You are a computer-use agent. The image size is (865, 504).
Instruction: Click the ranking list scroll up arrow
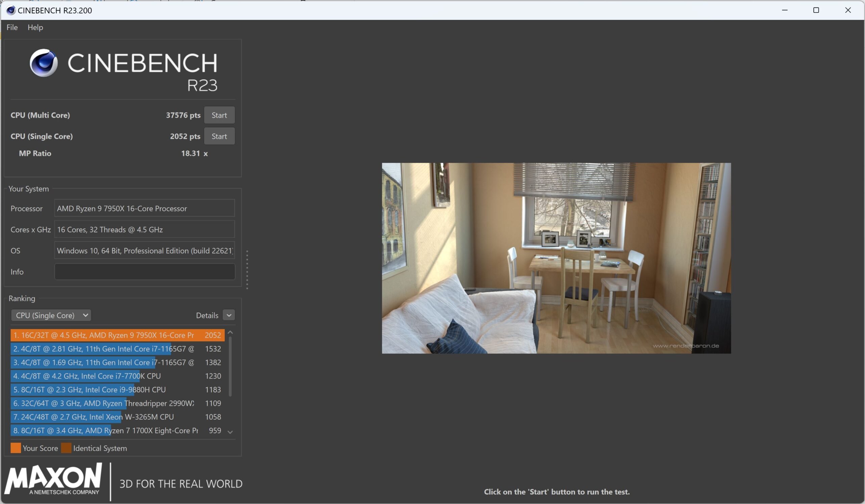coord(230,333)
